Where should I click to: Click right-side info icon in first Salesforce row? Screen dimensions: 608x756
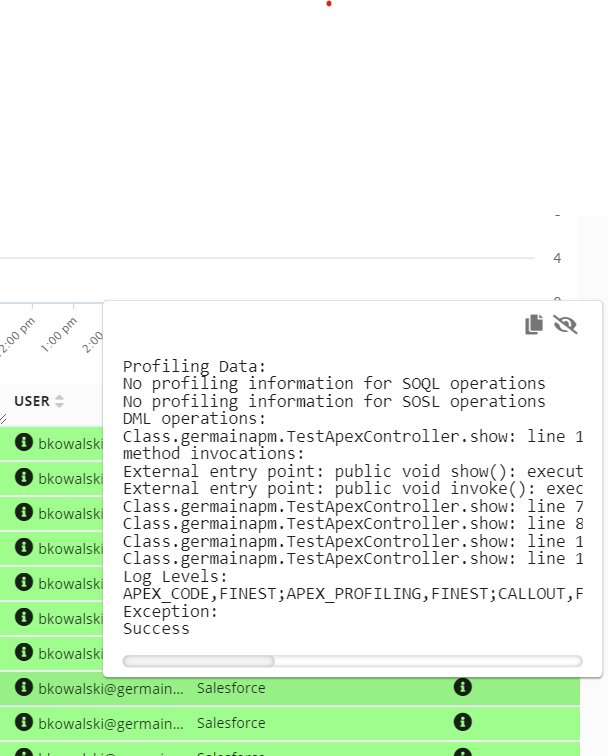[462, 687]
